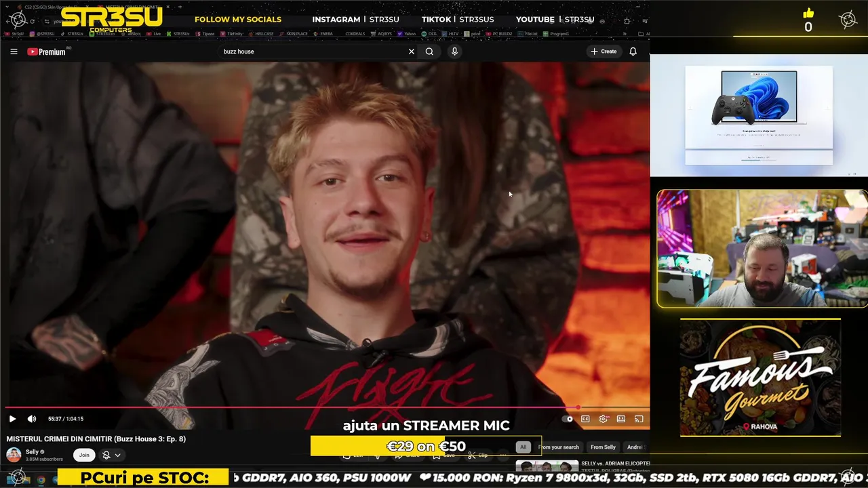Open the YouTube notifications bell
Image resolution: width=868 pixels, height=488 pixels.
click(633, 52)
